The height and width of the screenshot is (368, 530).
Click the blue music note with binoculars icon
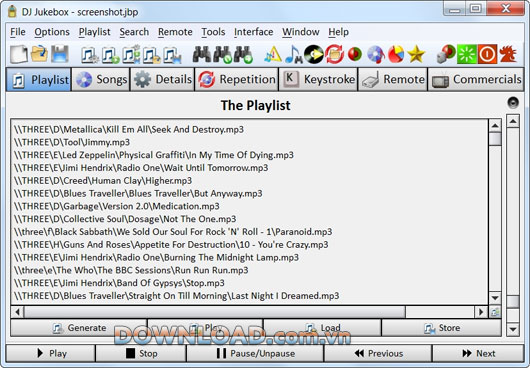pos(293,54)
